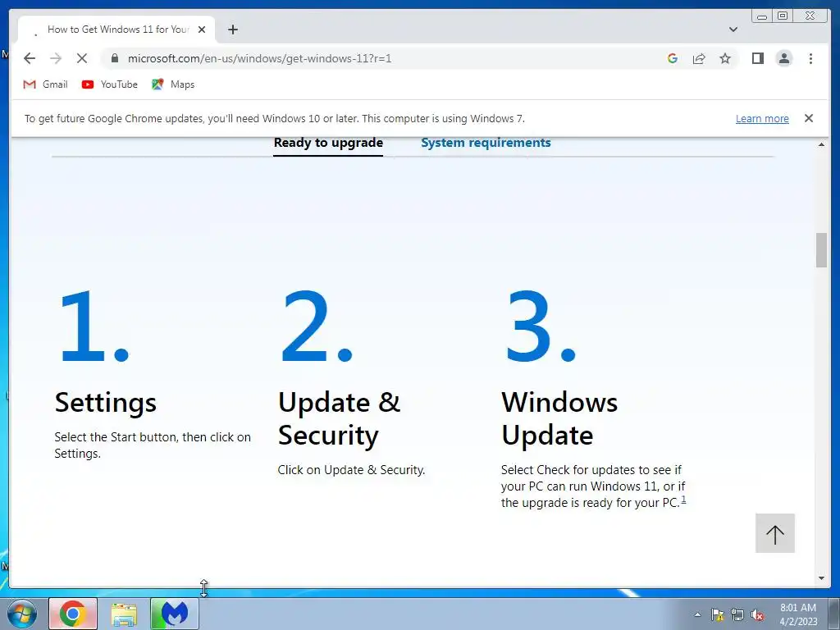
Task: Open the taskbar clock showing 8:01 AM
Action: [x=798, y=614]
